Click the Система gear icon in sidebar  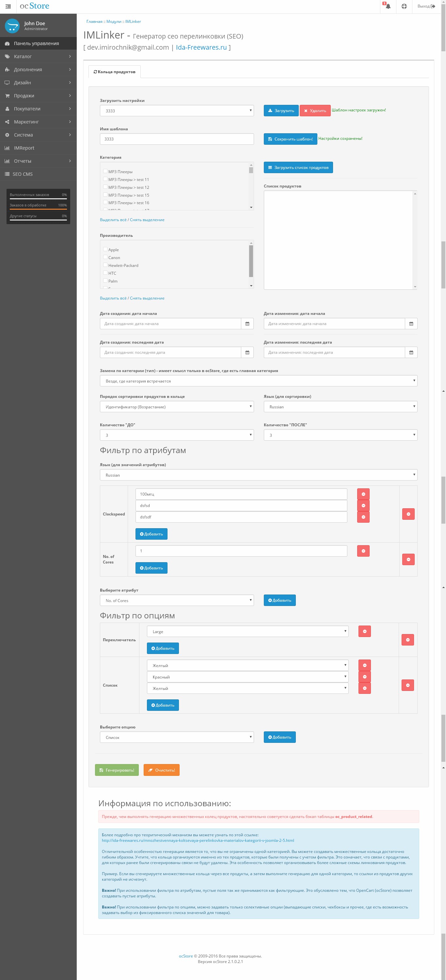[x=7, y=135]
